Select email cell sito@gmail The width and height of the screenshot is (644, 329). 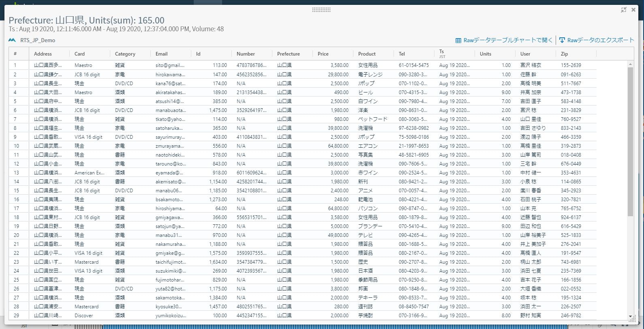click(x=170, y=65)
